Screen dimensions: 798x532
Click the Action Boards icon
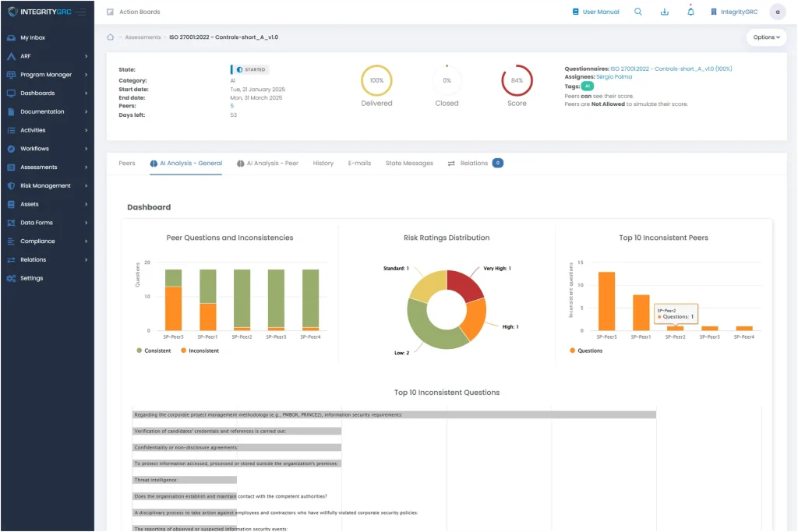(111, 12)
